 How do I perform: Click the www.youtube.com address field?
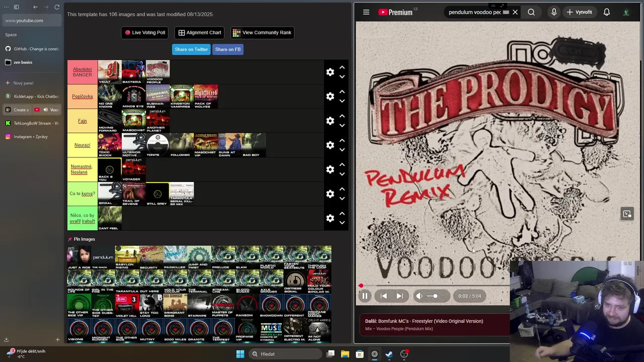32,21
